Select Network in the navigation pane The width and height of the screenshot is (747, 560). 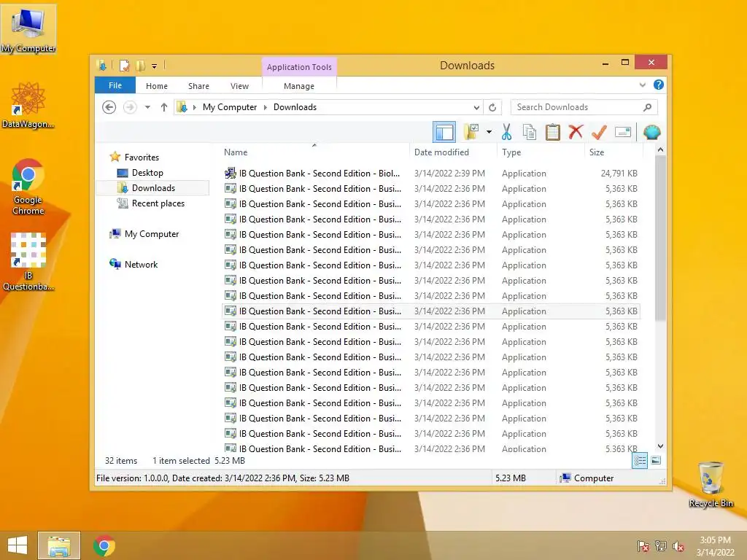[x=141, y=264]
